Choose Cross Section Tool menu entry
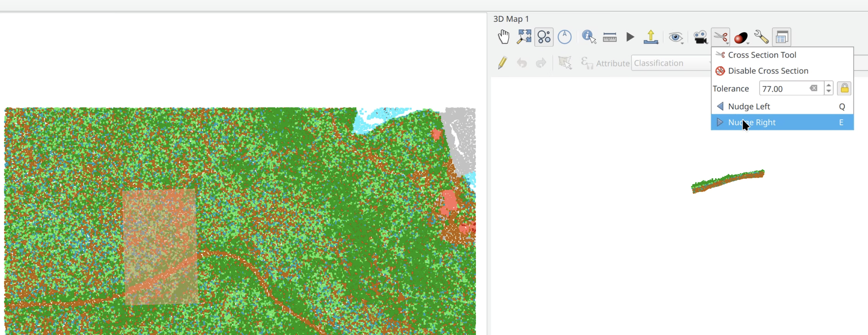Screen dimensions: 868x335 pyautogui.click(x=762, y=55)
